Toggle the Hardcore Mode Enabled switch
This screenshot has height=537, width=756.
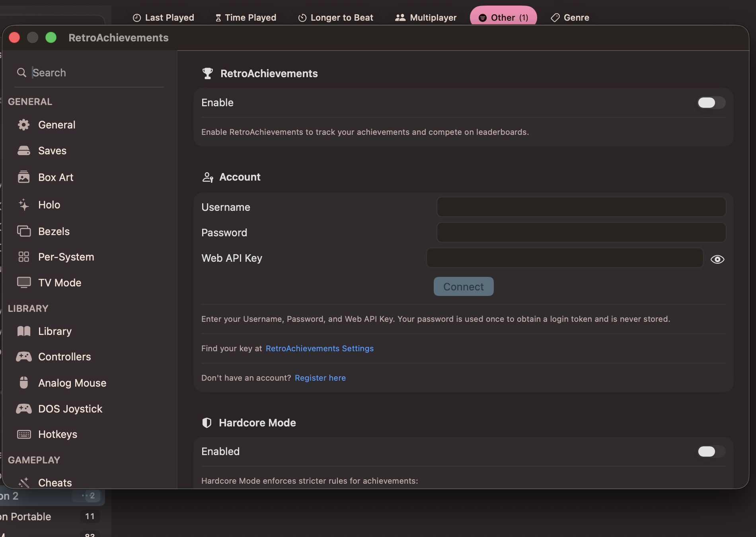click(x=711, y=451)
